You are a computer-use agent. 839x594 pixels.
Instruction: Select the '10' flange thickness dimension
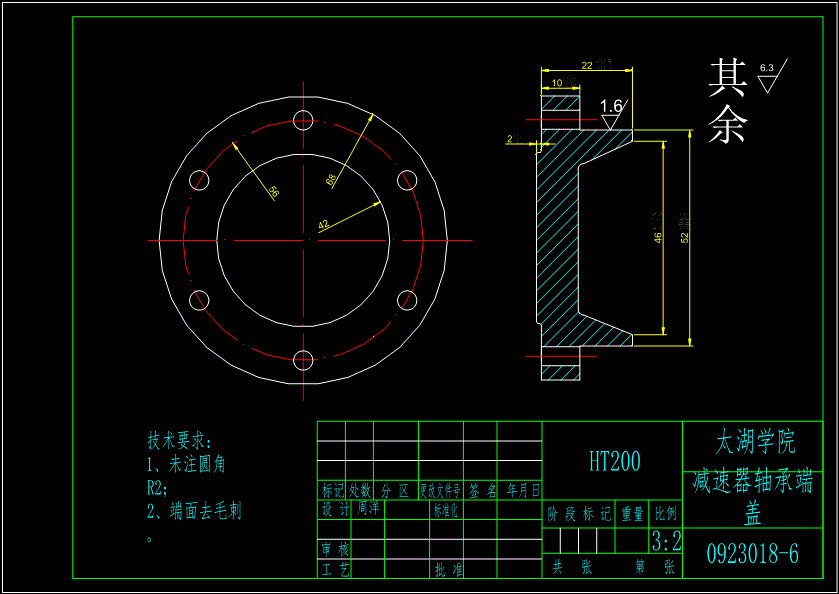(556, 83)
